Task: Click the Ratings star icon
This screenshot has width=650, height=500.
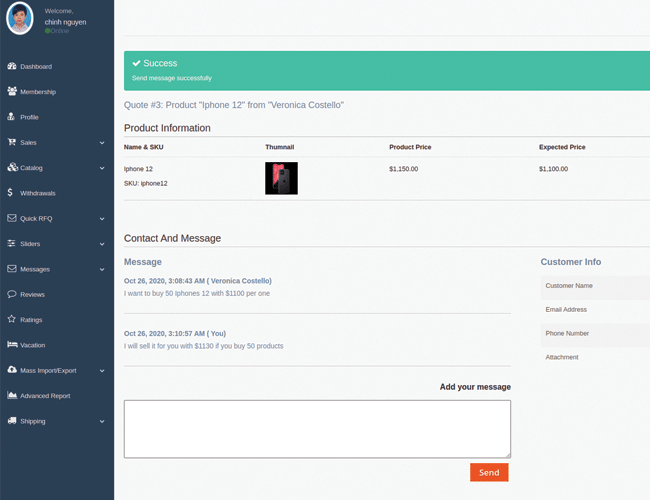Action: coord(12,320)
